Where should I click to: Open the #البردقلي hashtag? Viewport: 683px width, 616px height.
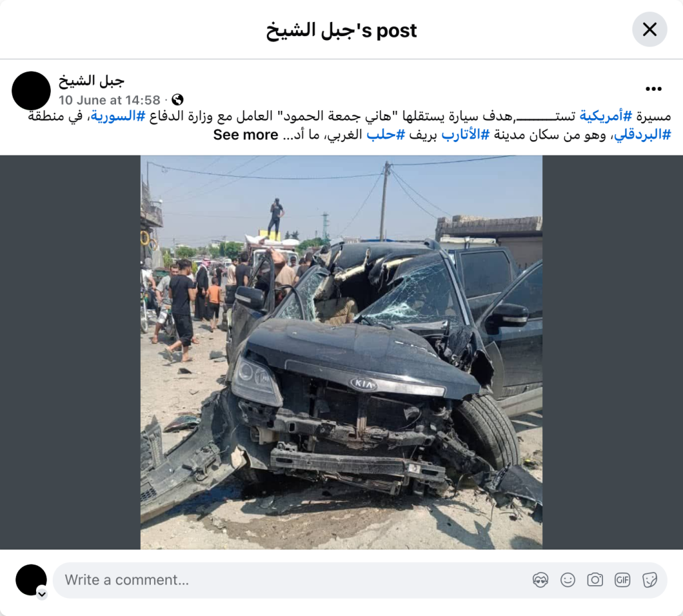(x=642, y=135)
